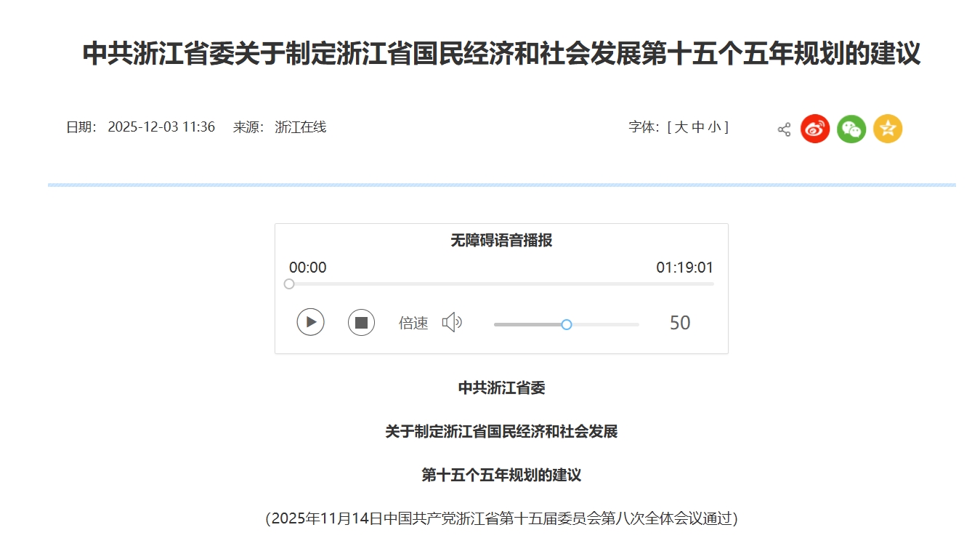Play the accessible audio broadcast
This screenshot has width=980, height=546.
pyautogui.click(x=310, y=322)
